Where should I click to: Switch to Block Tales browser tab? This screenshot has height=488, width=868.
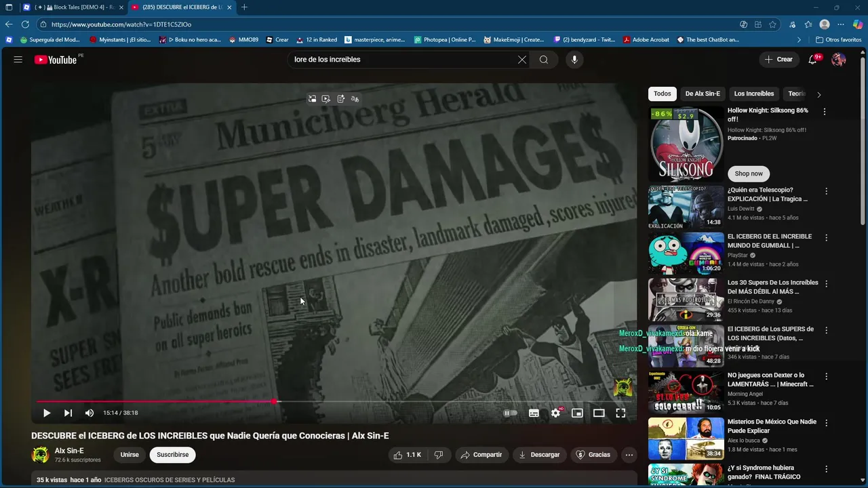[73, 7]
